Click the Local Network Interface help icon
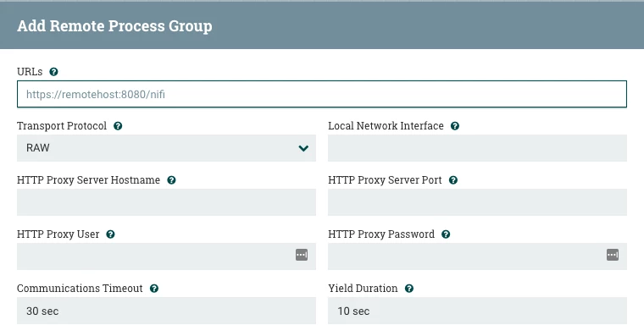The width and height of the screenshot is (644, 336). coord(455,126)
